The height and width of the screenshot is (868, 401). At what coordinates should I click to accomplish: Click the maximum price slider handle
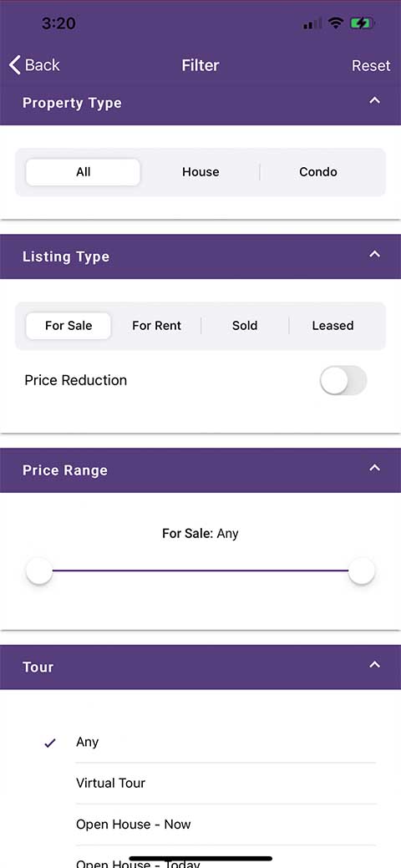[x=362, y=571]
